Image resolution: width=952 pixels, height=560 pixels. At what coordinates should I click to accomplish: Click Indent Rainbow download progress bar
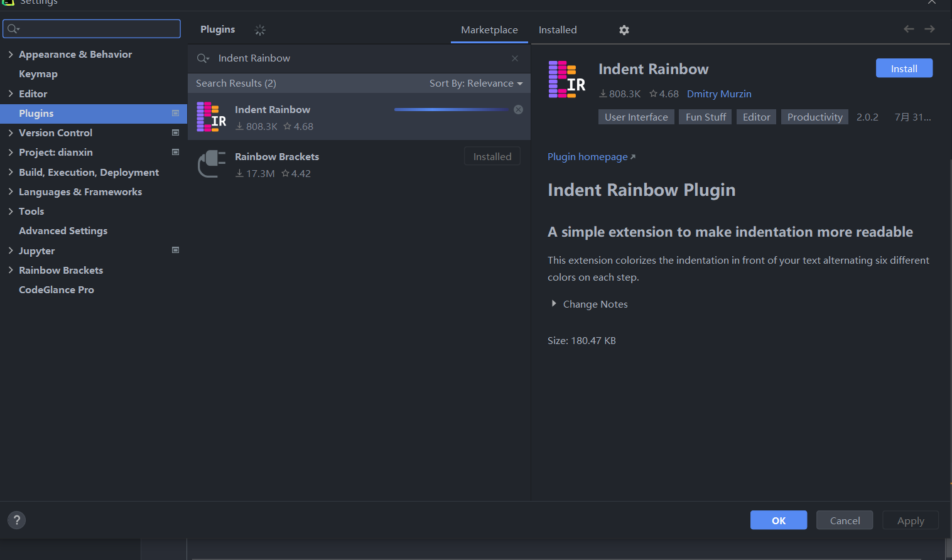(452, 110)
